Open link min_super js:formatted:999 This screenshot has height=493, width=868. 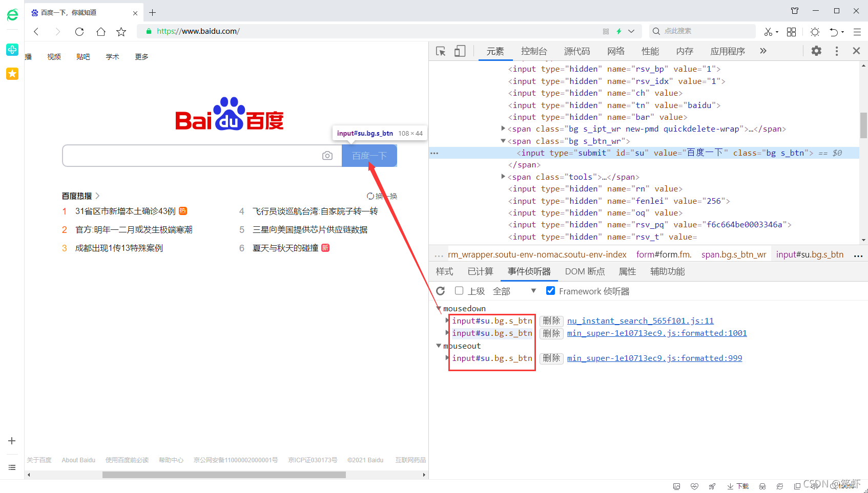click(x=654, y=358)
